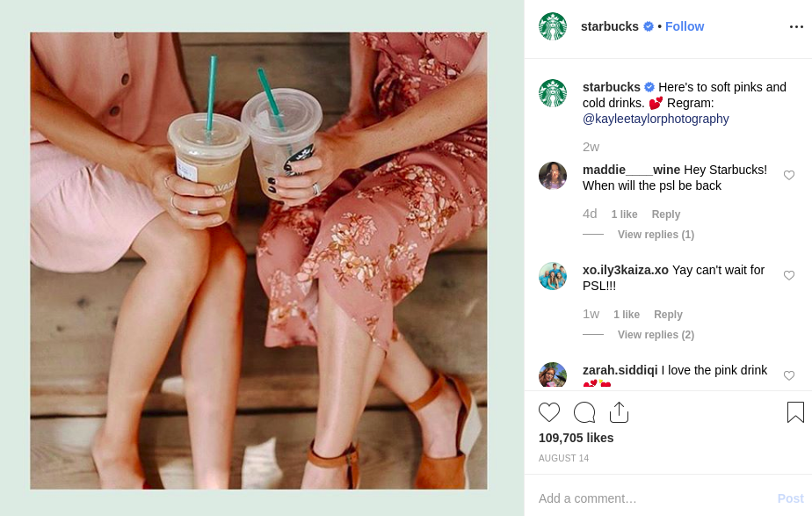The height and width of the screenshot is (516, 812).
Task: Expand View replies (1) under maddie's comment
Action: coord(656,235)
